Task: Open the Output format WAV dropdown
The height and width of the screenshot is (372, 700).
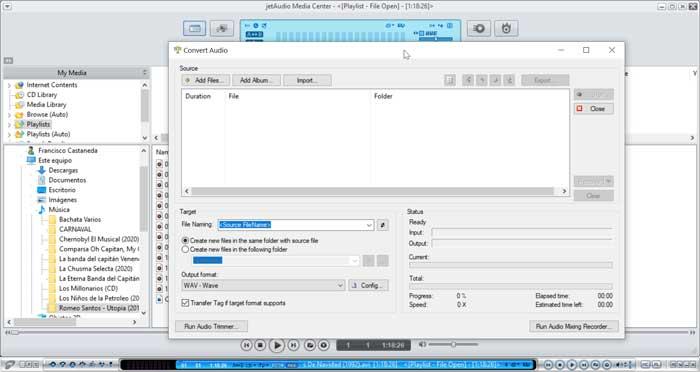Action: click(x=263, y=285)
